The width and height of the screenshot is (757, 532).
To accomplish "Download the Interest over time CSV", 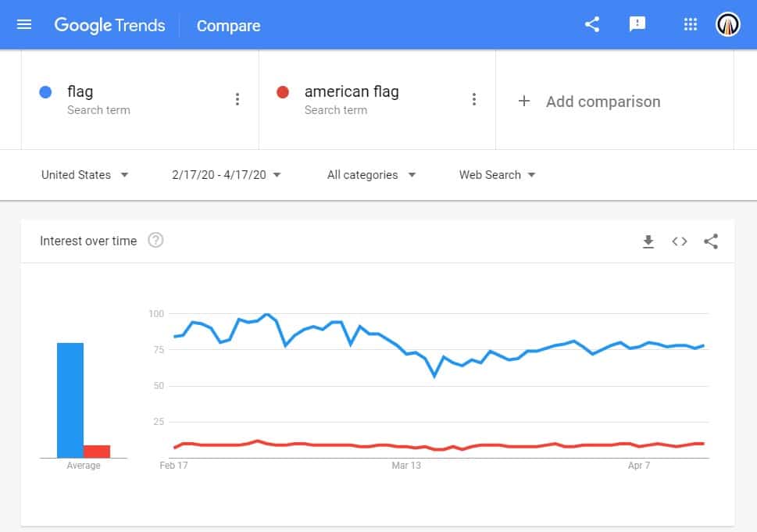I will pos(648,241).
